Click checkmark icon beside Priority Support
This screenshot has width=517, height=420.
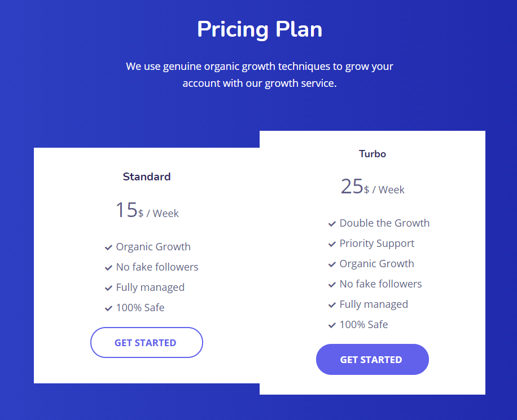pyautogui.click(x=332, y=244)
